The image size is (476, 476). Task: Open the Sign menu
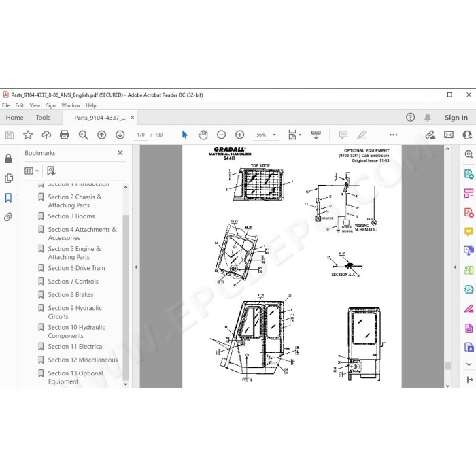pos(51,105)
